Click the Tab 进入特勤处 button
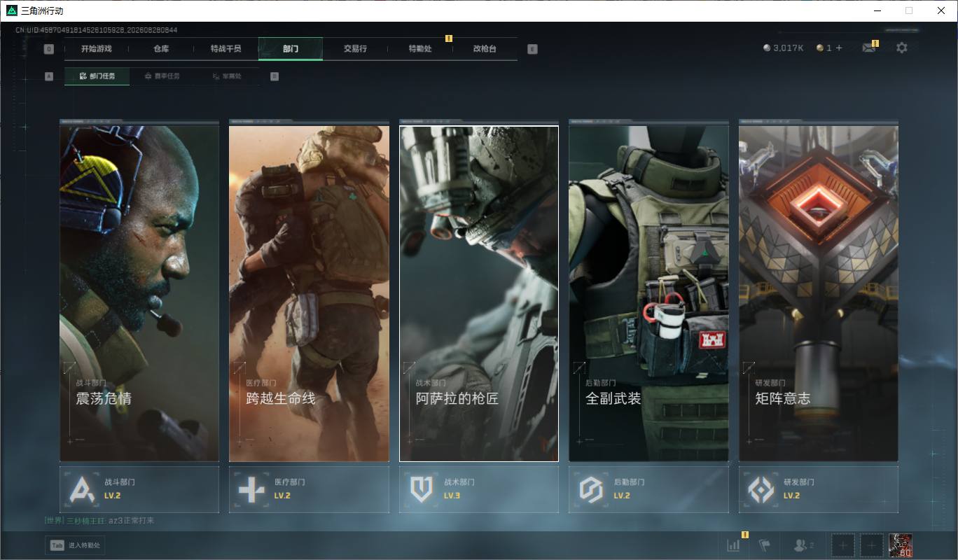The width and height of the screenshot is (958, 560). [x=75, y=545]
